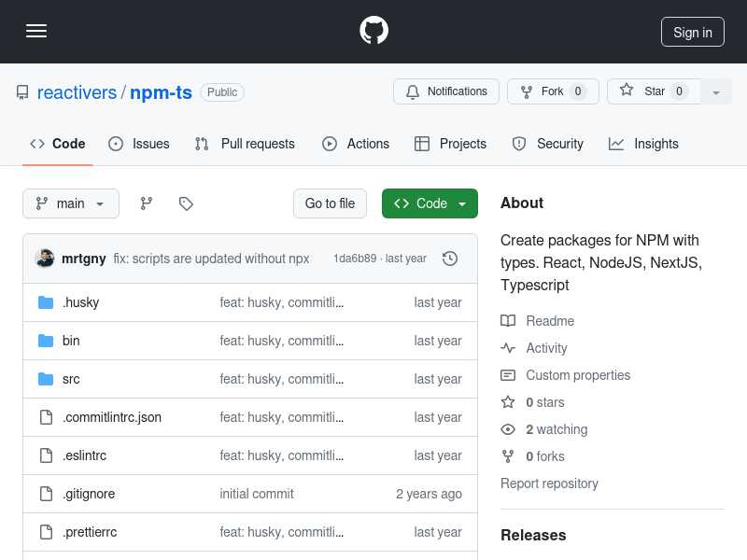Open the .prettierrc file
The height and width of the screenshot is (560, 747).
[90, 532]
